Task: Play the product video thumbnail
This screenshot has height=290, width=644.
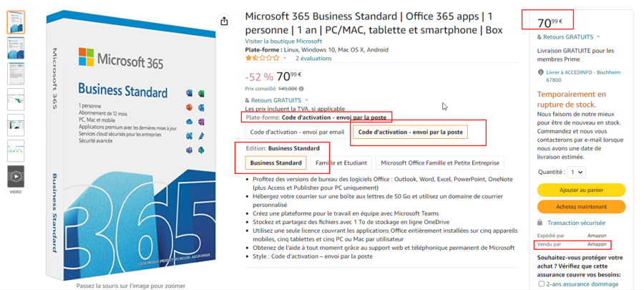Action: pyautogui.click(x=16, y=177)
